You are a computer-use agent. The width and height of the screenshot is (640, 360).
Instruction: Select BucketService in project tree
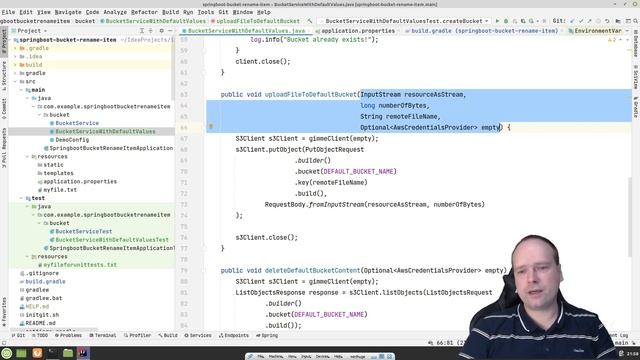77,123
